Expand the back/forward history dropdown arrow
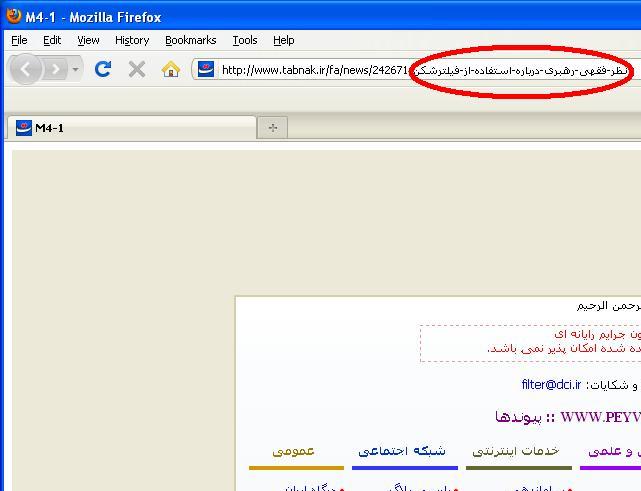The width and height of the screenshot is (641, 491). pos(75,70)
